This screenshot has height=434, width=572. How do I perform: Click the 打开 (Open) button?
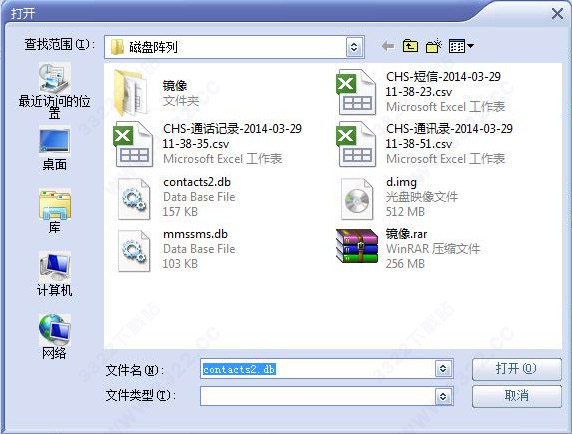point(517,369)
